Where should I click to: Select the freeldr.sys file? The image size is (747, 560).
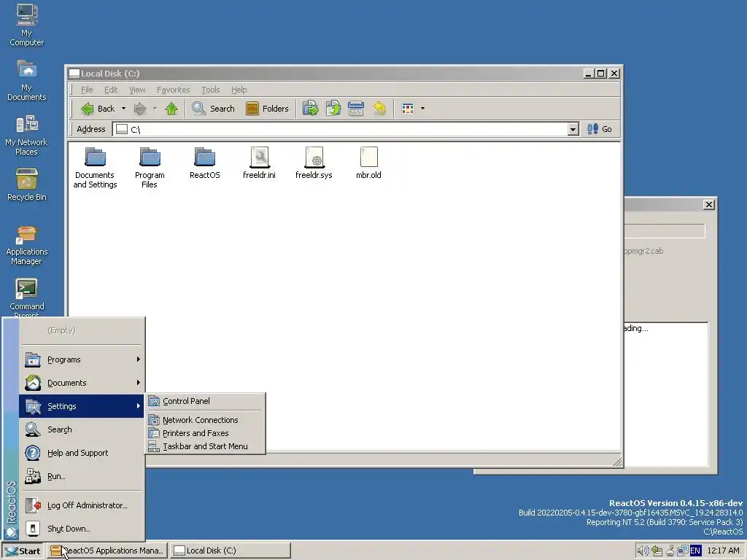[314, 163]
